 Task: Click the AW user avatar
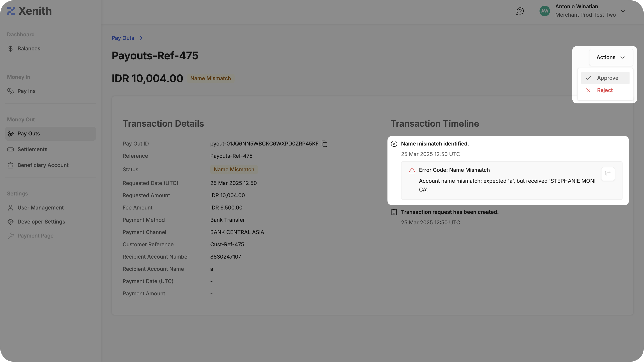545,11
